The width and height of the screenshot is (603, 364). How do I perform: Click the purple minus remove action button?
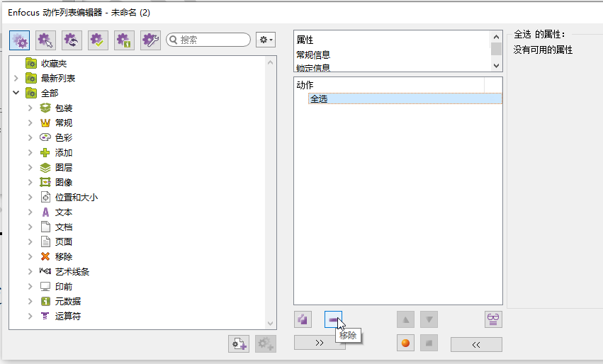click(x=334, y=319)
